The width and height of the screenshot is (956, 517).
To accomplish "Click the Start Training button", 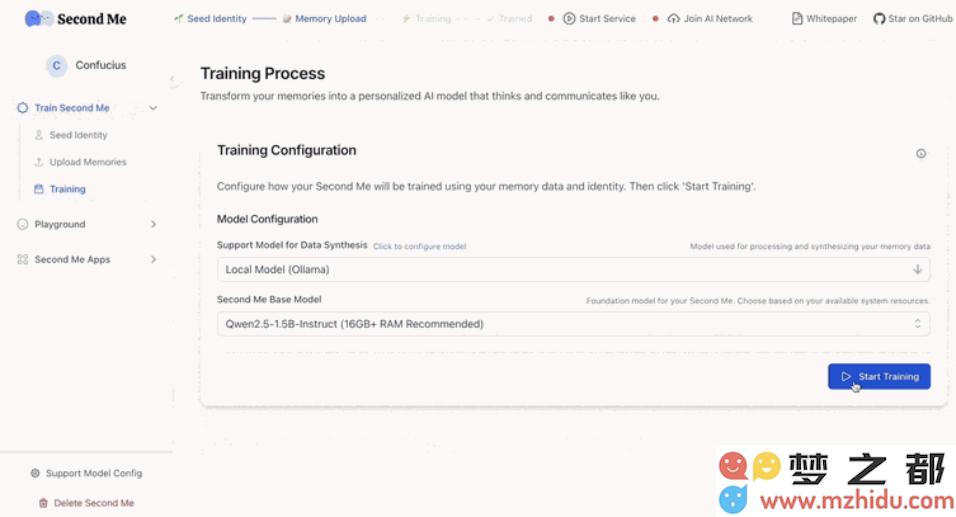I will pos(879,376).
